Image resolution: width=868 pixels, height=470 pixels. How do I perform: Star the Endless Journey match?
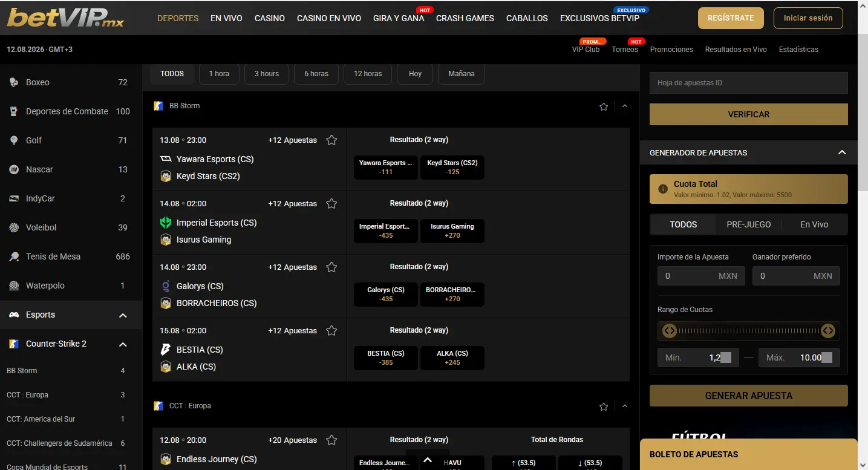coord(331,440)
